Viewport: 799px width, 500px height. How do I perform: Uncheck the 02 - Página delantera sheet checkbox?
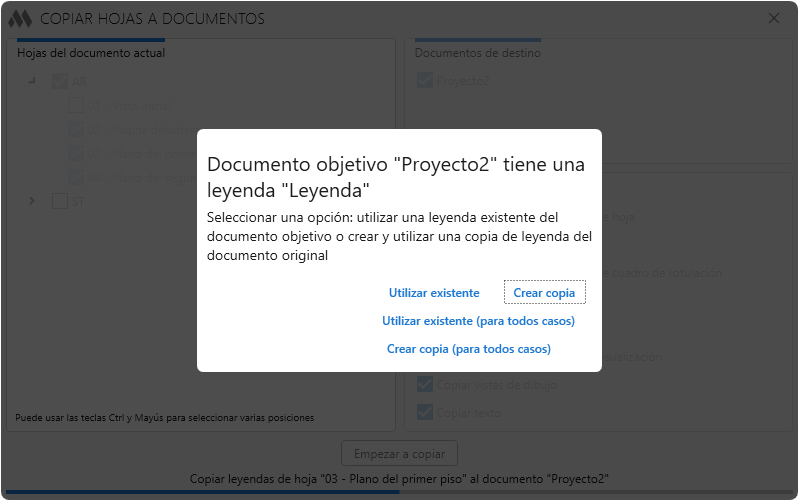coord(76,129)
